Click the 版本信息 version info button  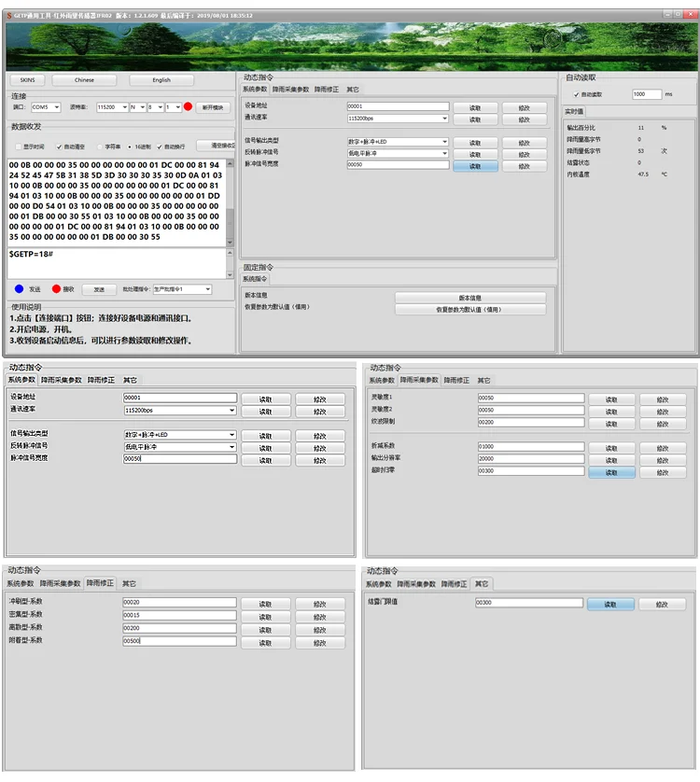470,298
